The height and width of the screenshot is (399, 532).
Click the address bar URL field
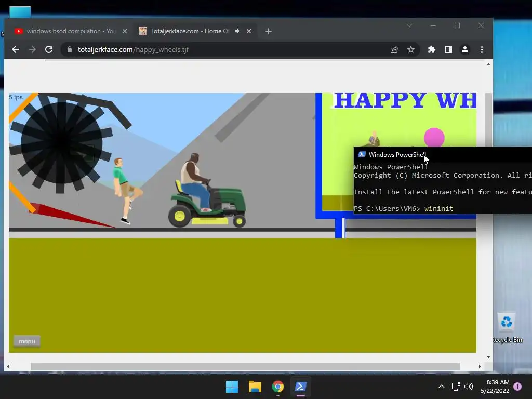point(224,49)
